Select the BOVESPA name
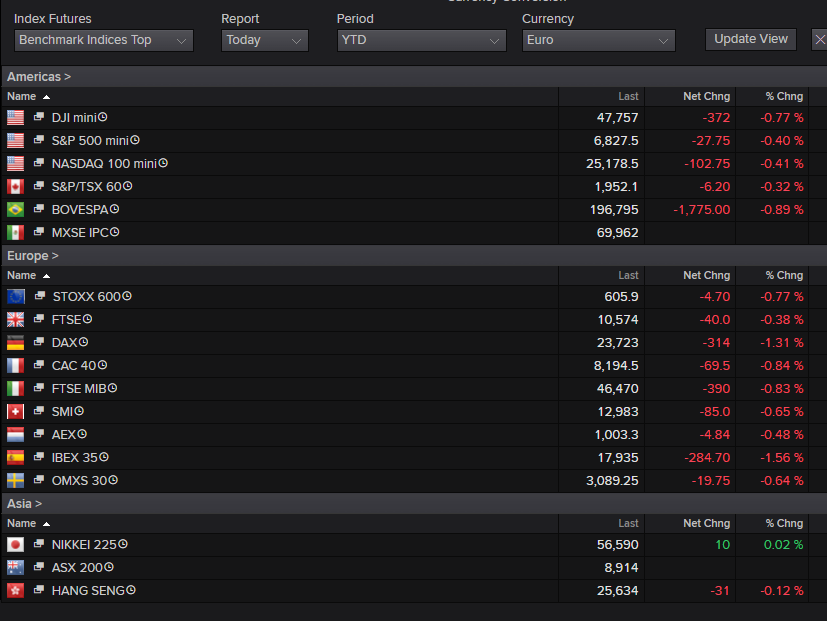The image size is (827, 621). pyautogui.click(x=80, y=209)
